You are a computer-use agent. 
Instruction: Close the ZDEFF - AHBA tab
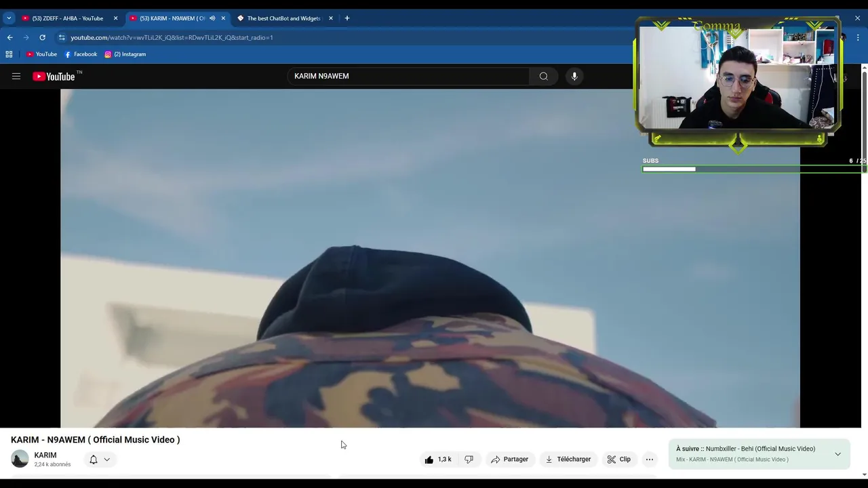[116, 18]
